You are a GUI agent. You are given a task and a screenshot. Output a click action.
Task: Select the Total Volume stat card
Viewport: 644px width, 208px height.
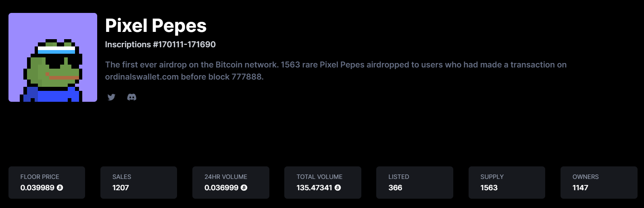coord(323,183)
